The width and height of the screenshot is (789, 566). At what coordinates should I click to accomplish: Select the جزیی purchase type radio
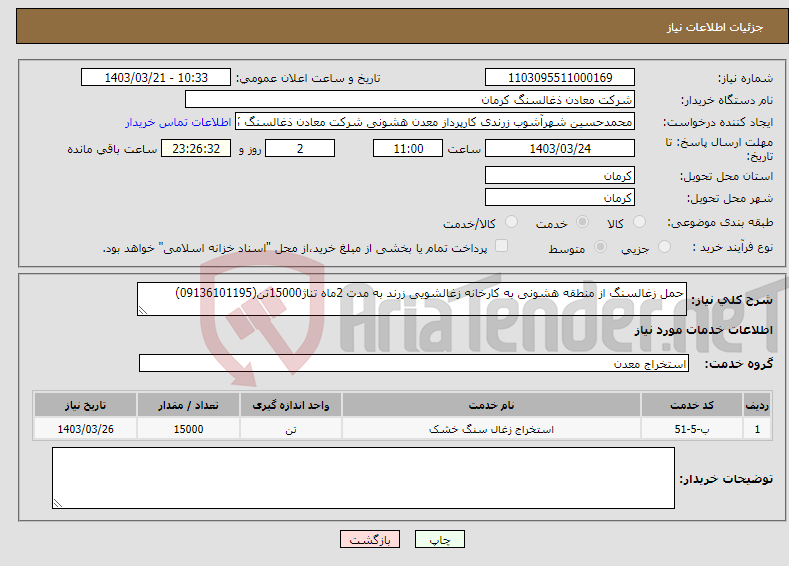coord(664,247)
